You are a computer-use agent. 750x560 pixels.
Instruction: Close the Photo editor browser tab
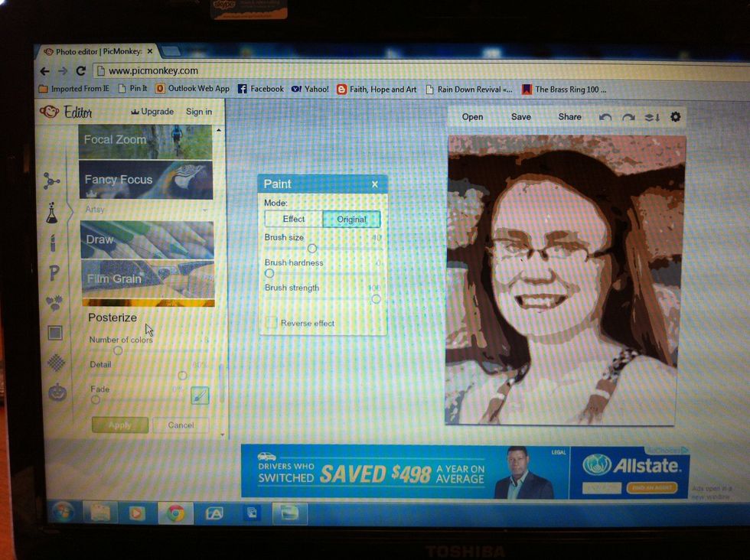pyautogui.click(x=150, y=51)
